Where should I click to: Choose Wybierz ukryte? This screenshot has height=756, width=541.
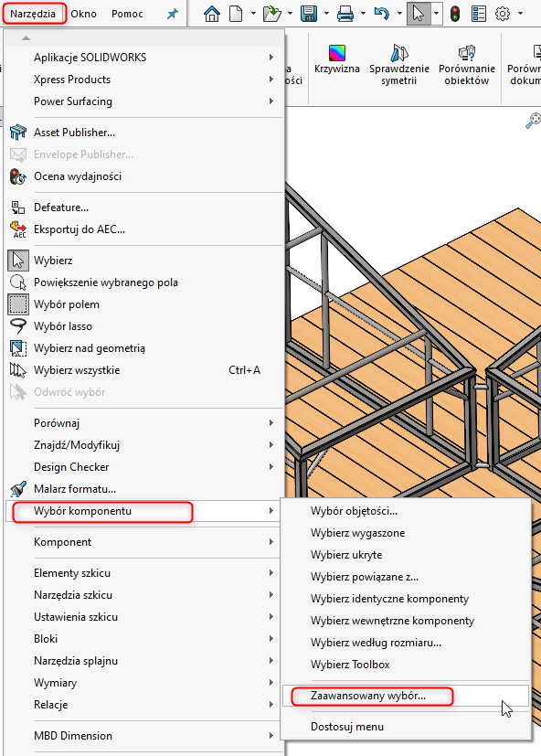pos(406,555)
